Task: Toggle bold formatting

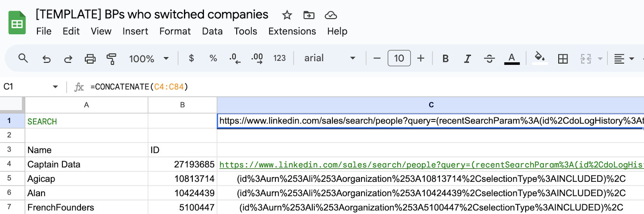Action: click(446, 59)
